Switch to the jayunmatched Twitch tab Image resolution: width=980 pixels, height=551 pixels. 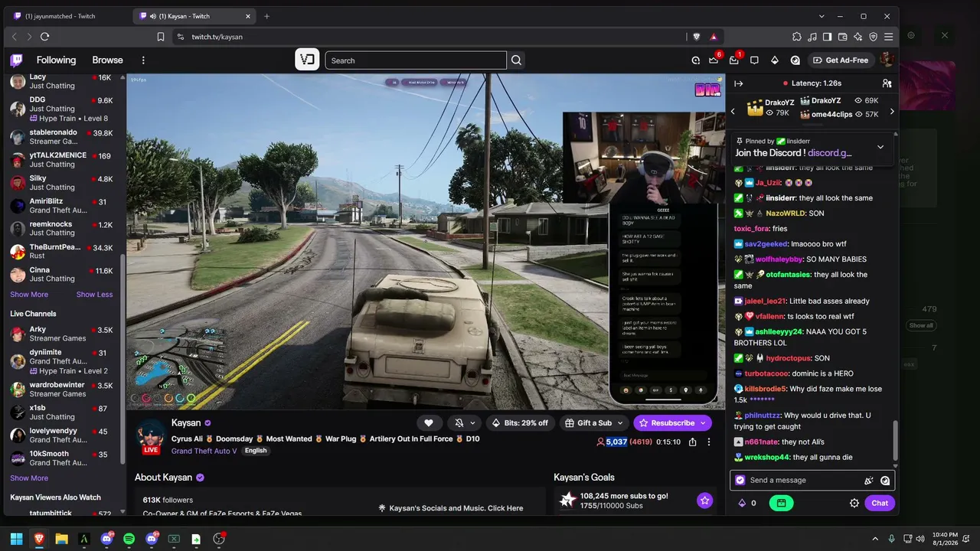65,16
